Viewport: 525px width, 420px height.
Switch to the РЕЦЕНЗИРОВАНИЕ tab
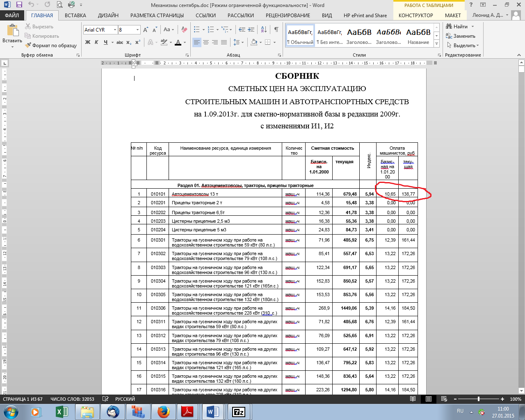[x=288, y=16]
